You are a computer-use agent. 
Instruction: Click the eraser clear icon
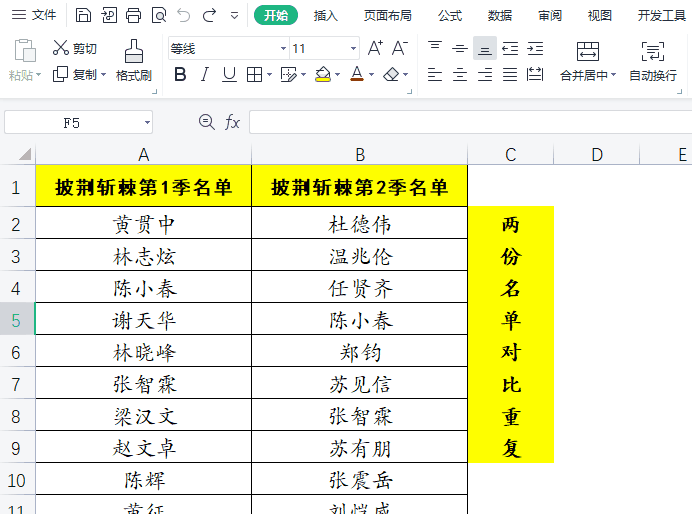pos(391,75)
